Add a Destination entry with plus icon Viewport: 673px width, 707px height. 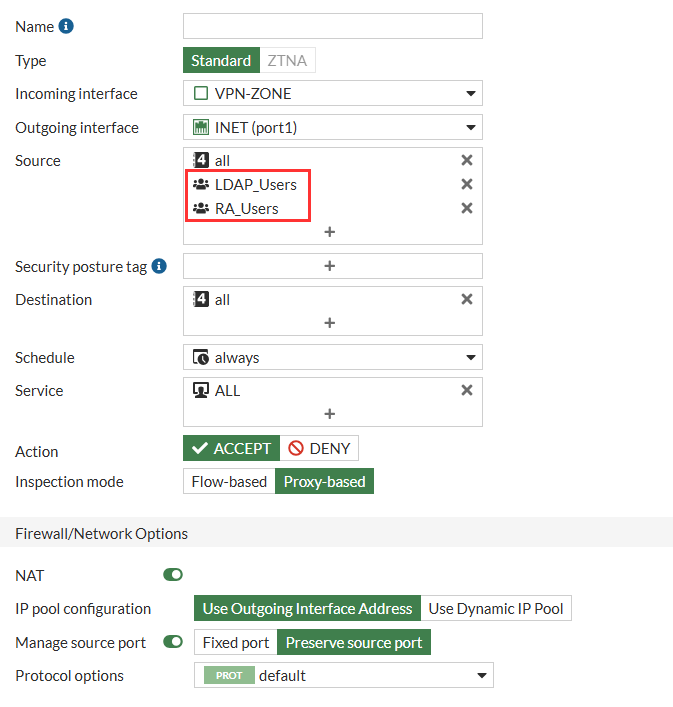tap(330, 323)
